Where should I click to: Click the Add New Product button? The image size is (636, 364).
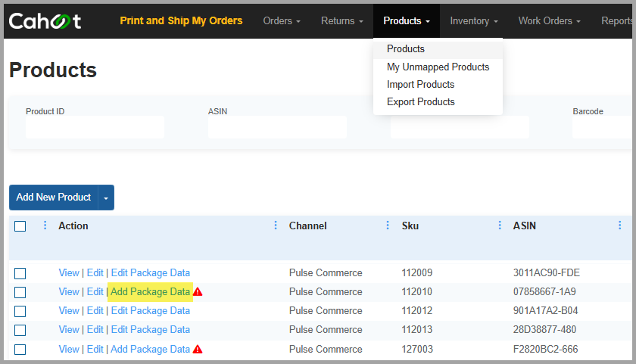tap(54, 198)
